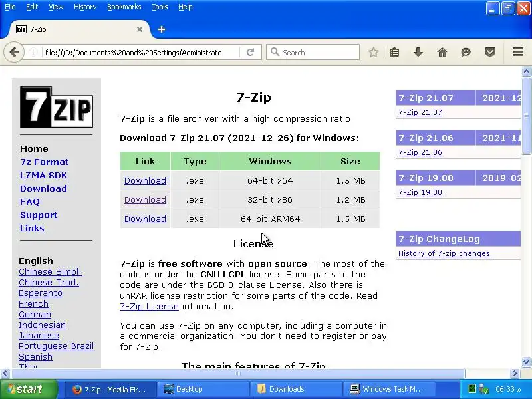Click the 7-Zip logo image in the sidebar
This screenshot has width=532, height=399.
click(x=57, y=107)
